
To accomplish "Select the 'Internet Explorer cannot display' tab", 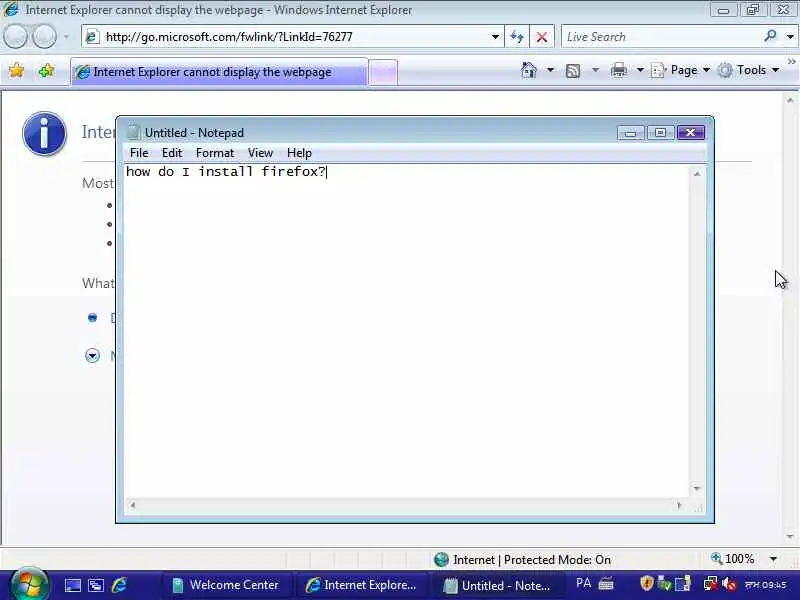I will pos(219,72).
